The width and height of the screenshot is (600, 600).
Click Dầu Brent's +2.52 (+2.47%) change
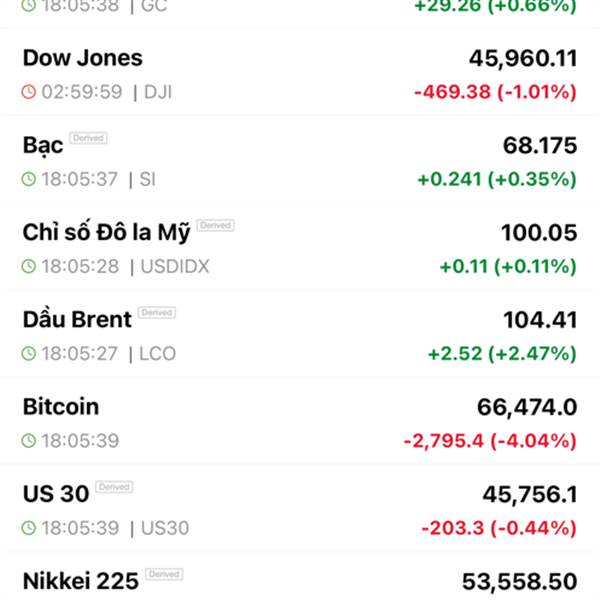point(502,353)
